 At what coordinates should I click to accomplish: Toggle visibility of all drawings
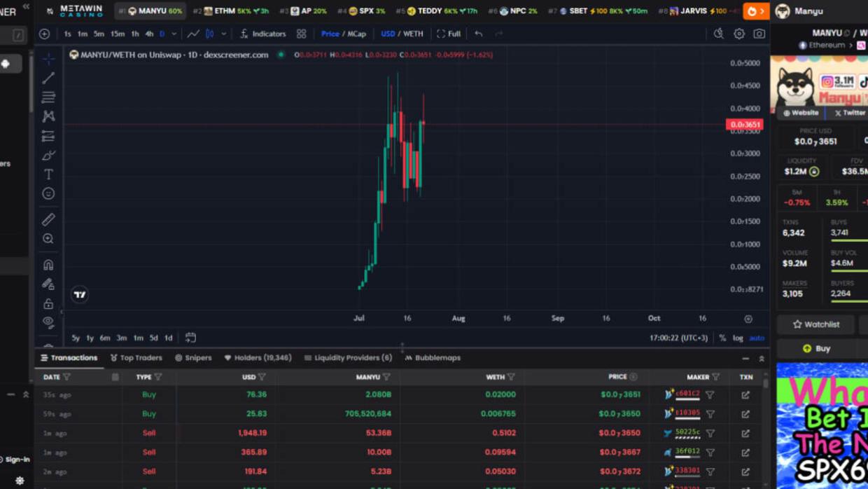[48, 322]
